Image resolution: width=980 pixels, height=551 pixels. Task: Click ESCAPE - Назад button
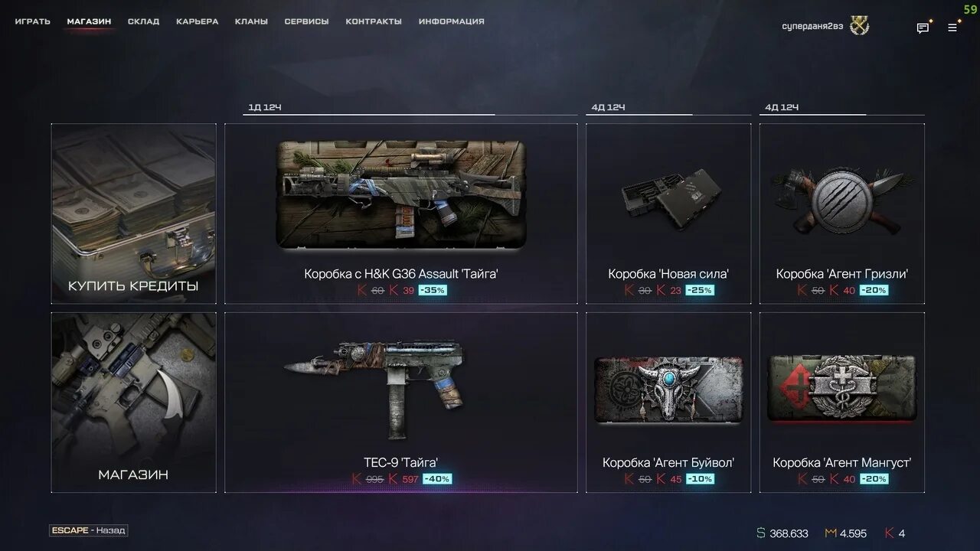click(89, 530)
